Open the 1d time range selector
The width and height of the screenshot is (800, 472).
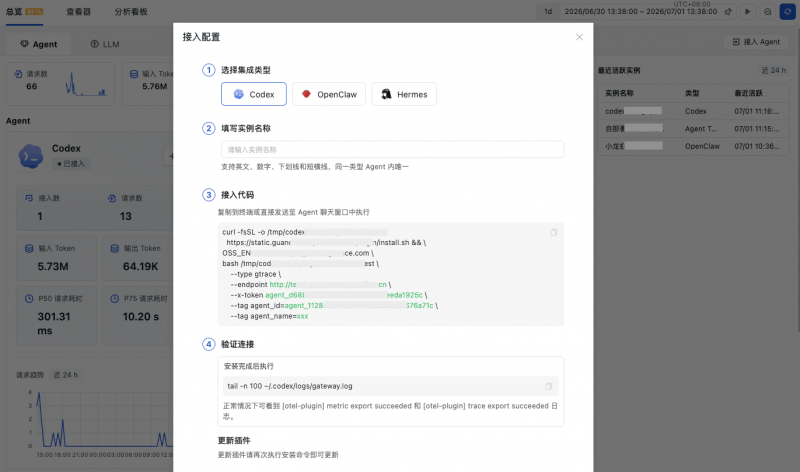point(548,11)
